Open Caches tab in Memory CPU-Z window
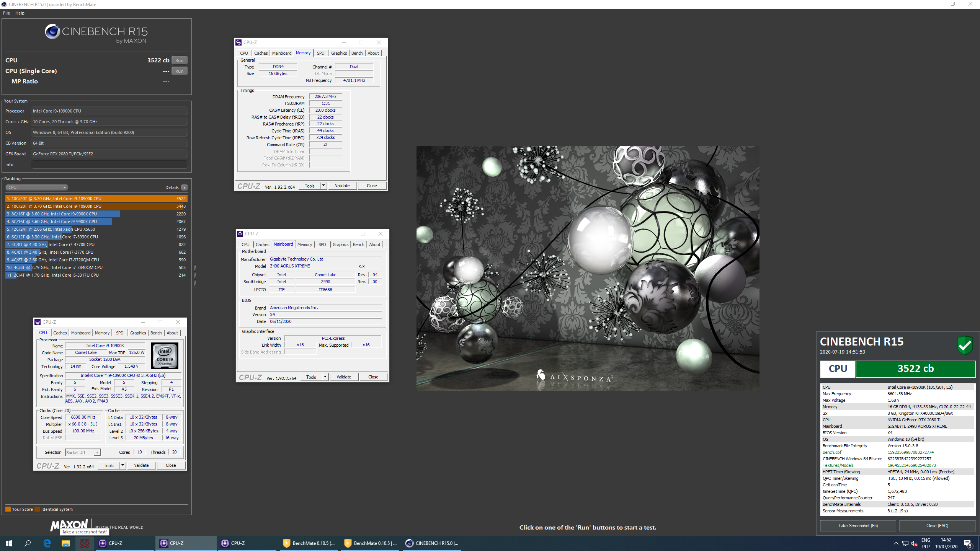 tap(261, 53)
